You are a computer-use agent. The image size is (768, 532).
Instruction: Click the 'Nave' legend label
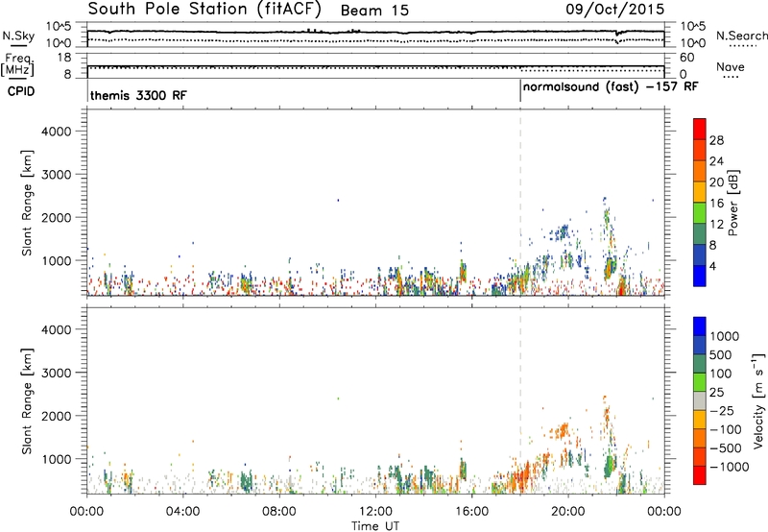coord(731,66)
